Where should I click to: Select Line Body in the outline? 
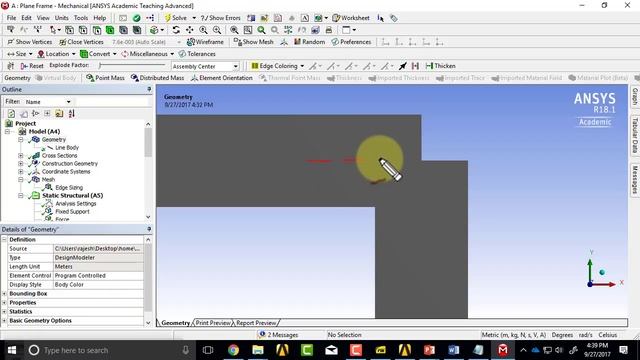click(x=67, y=147)
